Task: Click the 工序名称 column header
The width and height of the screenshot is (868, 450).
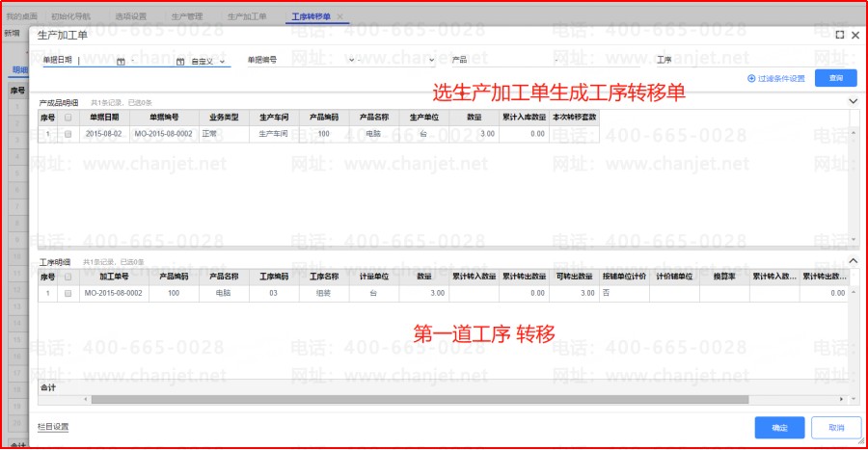Action: (324, 277)
